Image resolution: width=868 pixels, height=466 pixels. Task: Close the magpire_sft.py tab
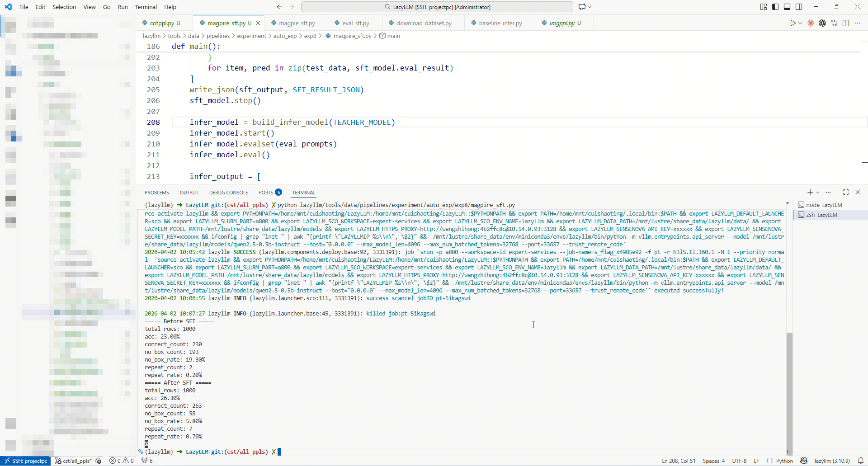(258, 23)
